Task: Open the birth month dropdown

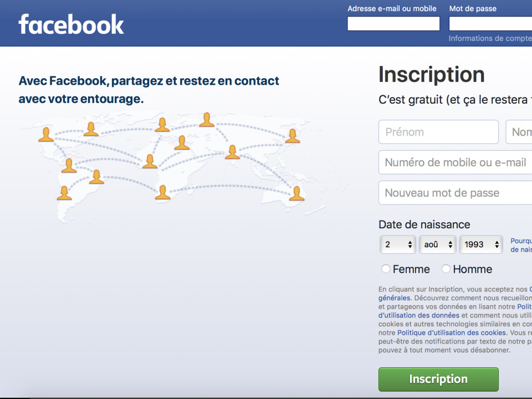Action: (x=437, y=244)
